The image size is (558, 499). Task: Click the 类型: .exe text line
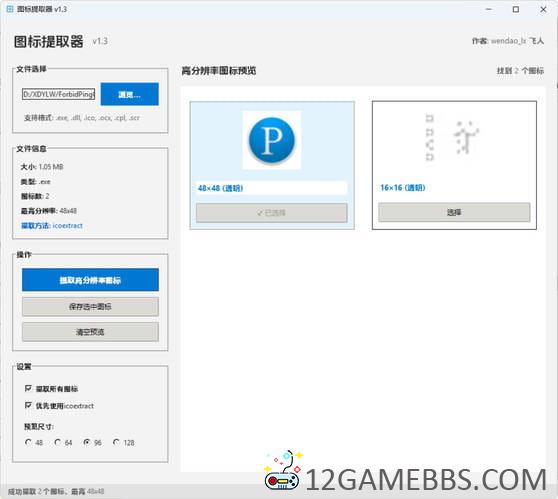[x=36, y=182]
